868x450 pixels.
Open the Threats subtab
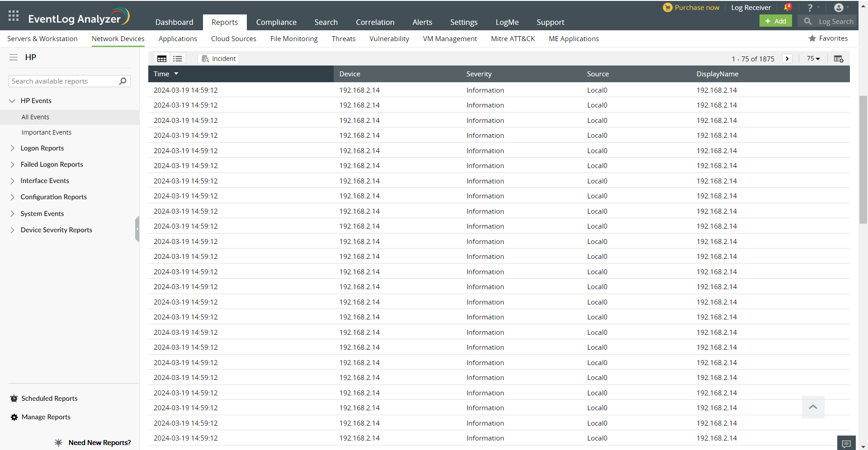point(344,39)
